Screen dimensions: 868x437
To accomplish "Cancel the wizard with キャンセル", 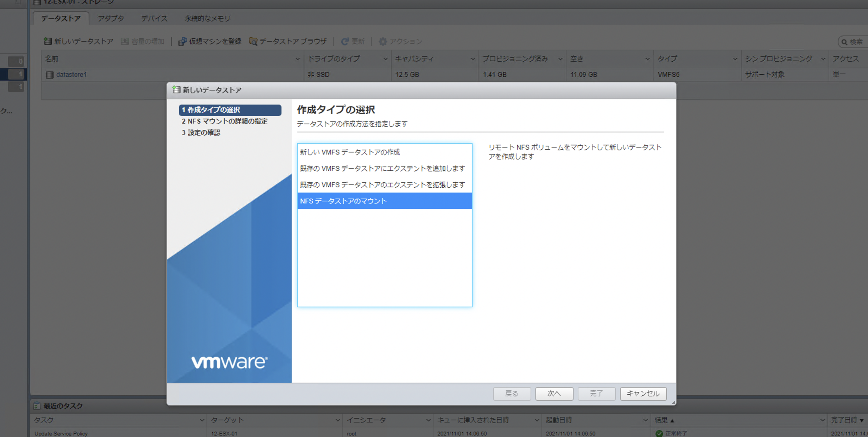I will [643, 394].
